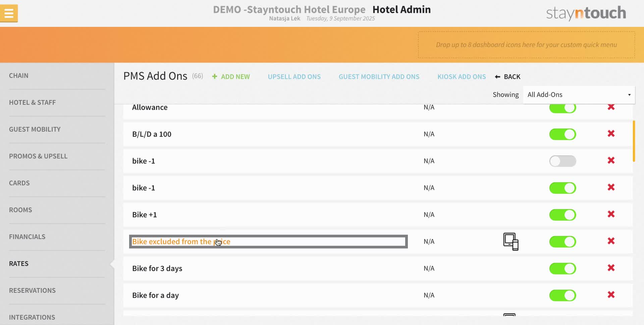Click the (66) add-ons count
The image size is (644, 325).
point(198,76)
